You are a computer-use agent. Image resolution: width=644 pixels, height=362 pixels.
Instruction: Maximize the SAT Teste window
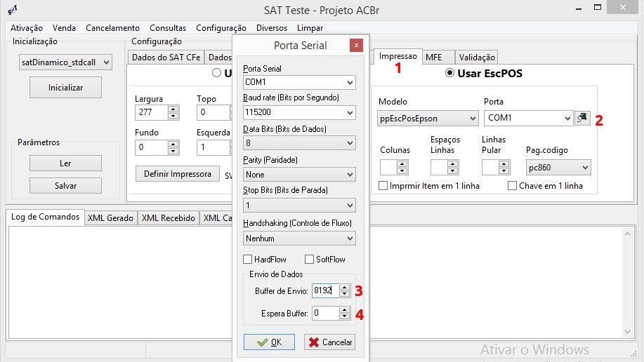click(x=598, y=8)
